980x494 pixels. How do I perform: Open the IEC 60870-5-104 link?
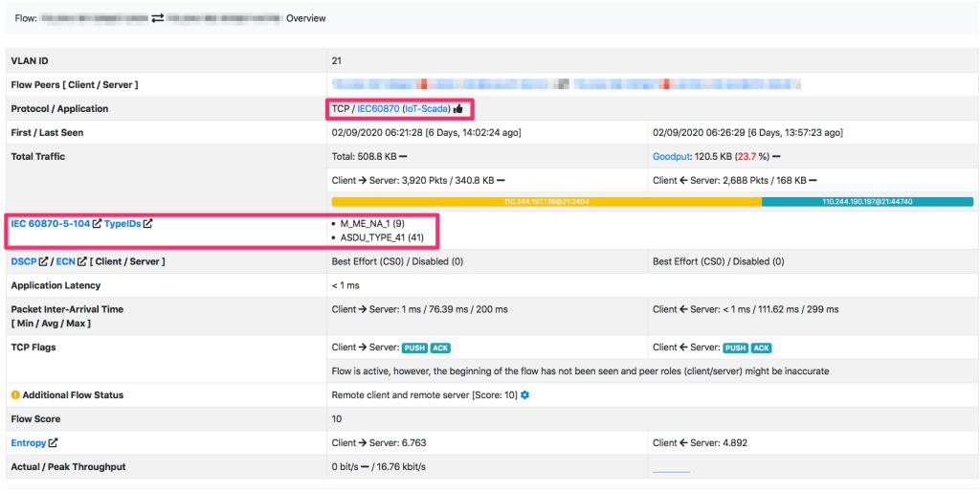[50, 224]
